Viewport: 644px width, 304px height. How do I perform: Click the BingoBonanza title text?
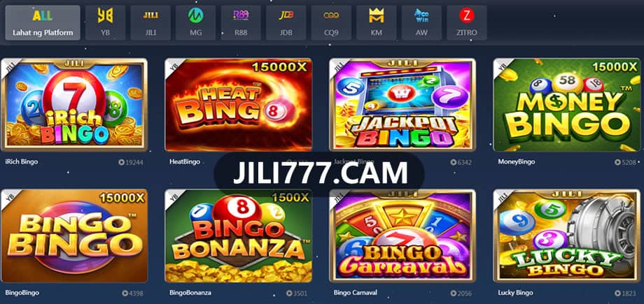coord(190,293)
